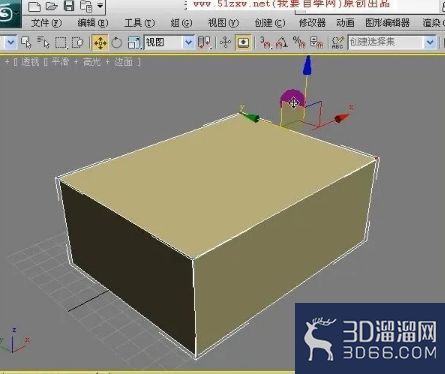Open the 编辑(E) menu
Screen dimensions: 445x374
[93, 23]
